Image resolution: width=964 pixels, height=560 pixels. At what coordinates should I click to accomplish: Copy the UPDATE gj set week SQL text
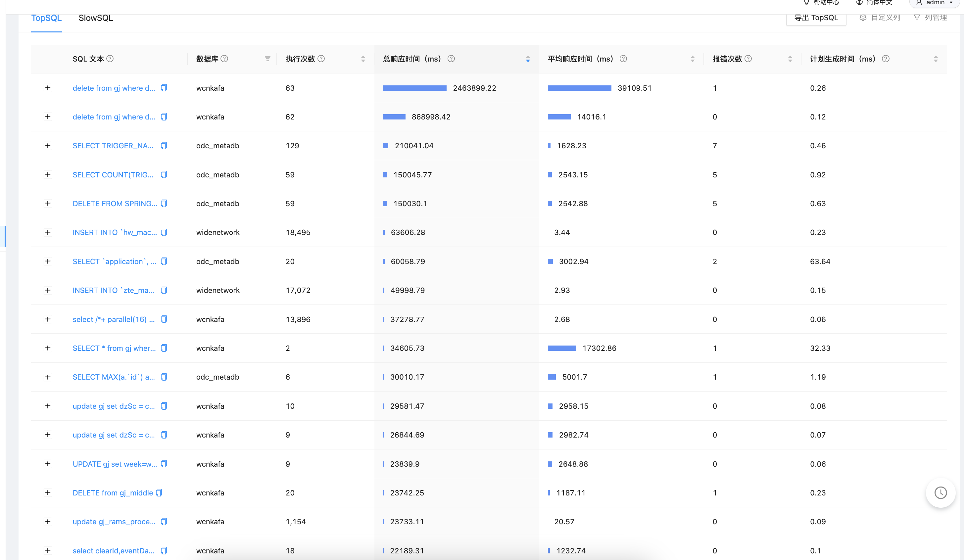click(x=164, y=464)
